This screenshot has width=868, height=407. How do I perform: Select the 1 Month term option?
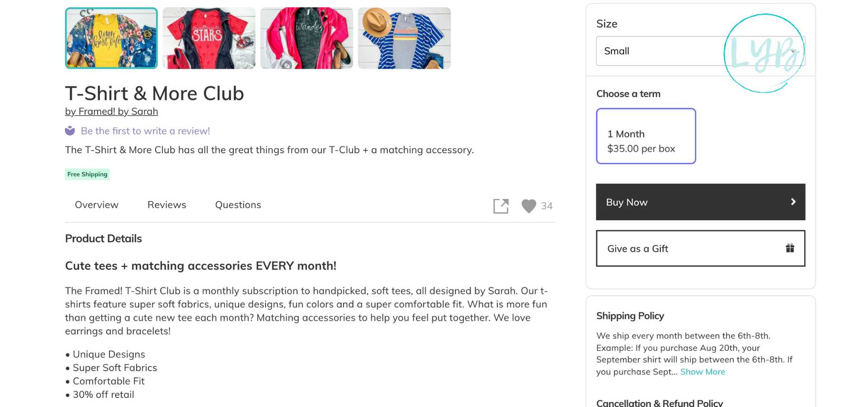coord(646,136)
